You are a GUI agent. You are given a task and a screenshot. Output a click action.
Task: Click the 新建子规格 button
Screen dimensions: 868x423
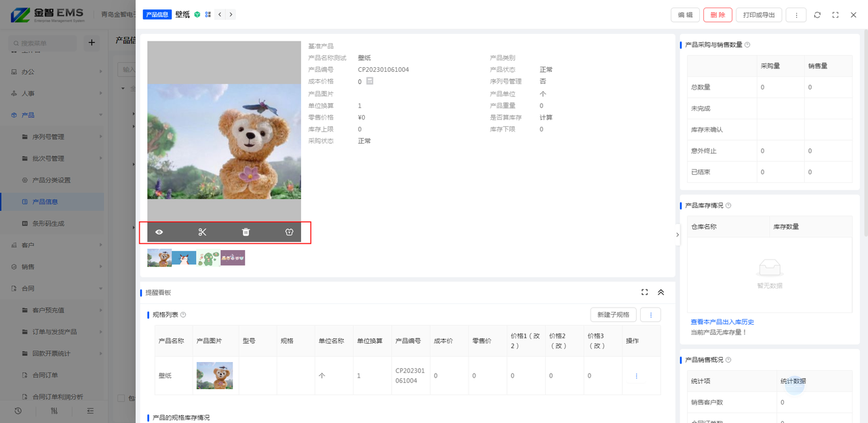click(x=614, y=315)
